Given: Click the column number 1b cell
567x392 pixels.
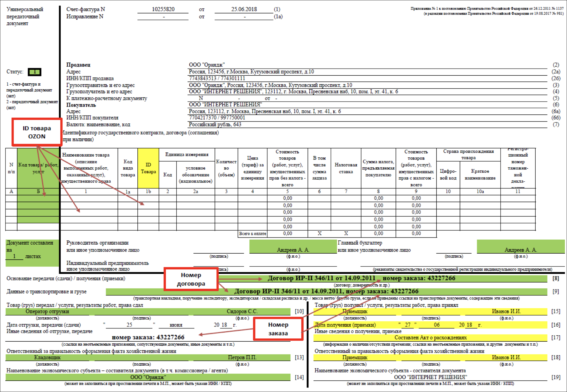Looking at the screenshot, I should point(148,192).
